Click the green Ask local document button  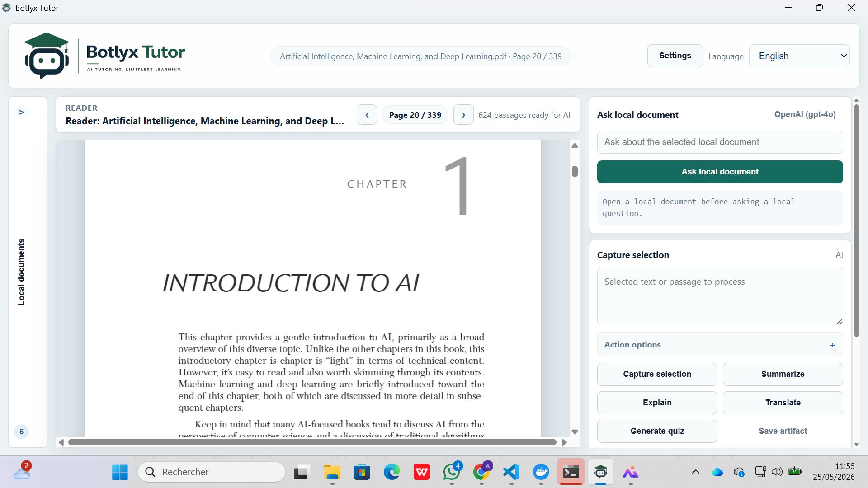(x=720, y=172)
